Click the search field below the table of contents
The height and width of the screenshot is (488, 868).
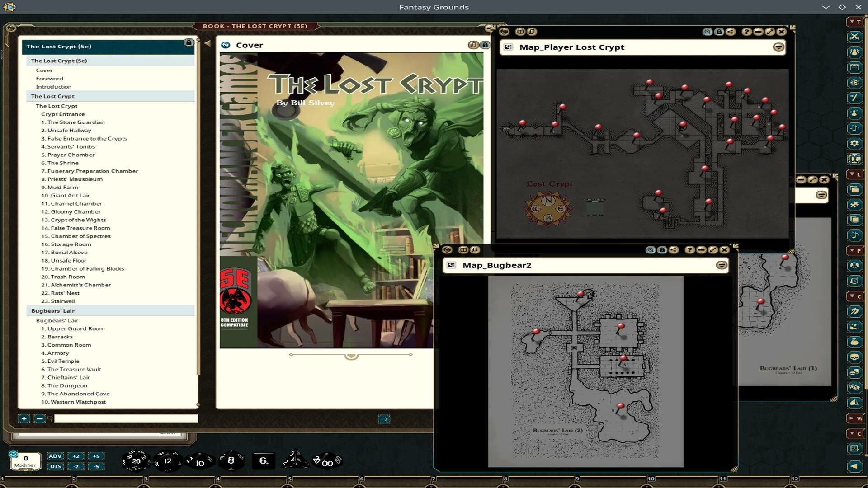pos(127,419)
